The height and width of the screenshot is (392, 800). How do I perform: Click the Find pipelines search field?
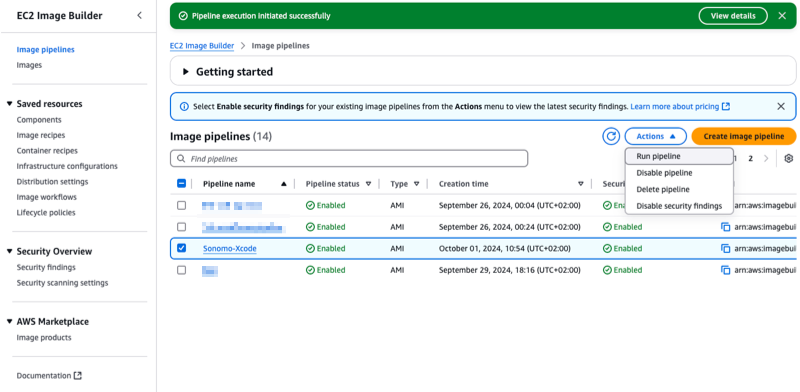pos(348,159)
